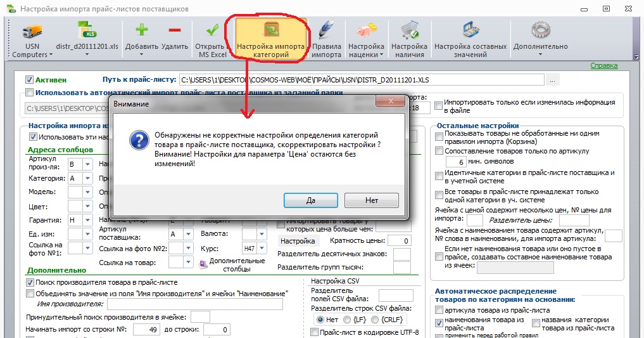Toggle наименования товара из прайс-листа checkbox
The height and width of the screenshot is (338, 644).
click(x=439, y=323)
